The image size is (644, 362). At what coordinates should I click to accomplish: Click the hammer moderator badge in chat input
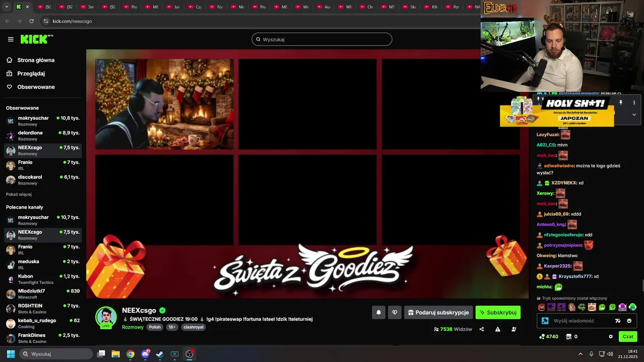pyautogui.click(x=545, y=321)
